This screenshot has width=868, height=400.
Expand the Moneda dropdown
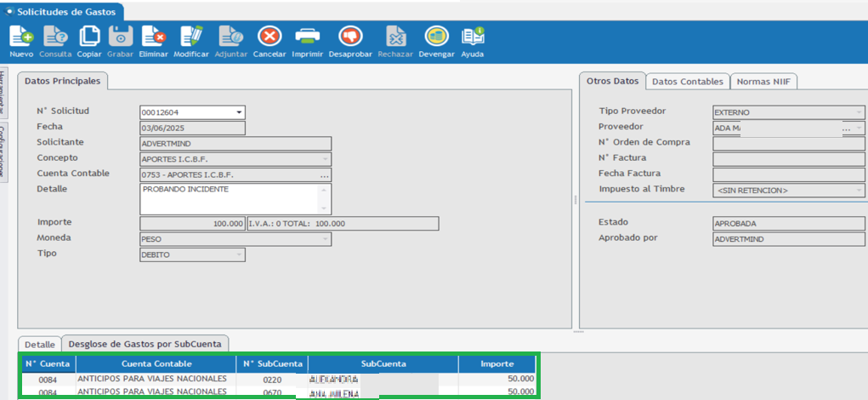pyautogui.click(x=324, y=239)
